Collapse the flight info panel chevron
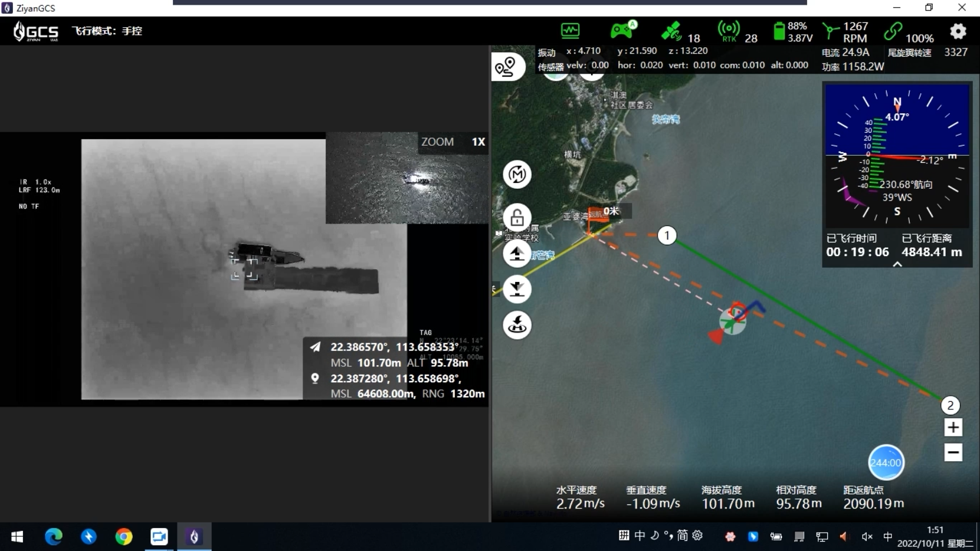 (897, 264)
